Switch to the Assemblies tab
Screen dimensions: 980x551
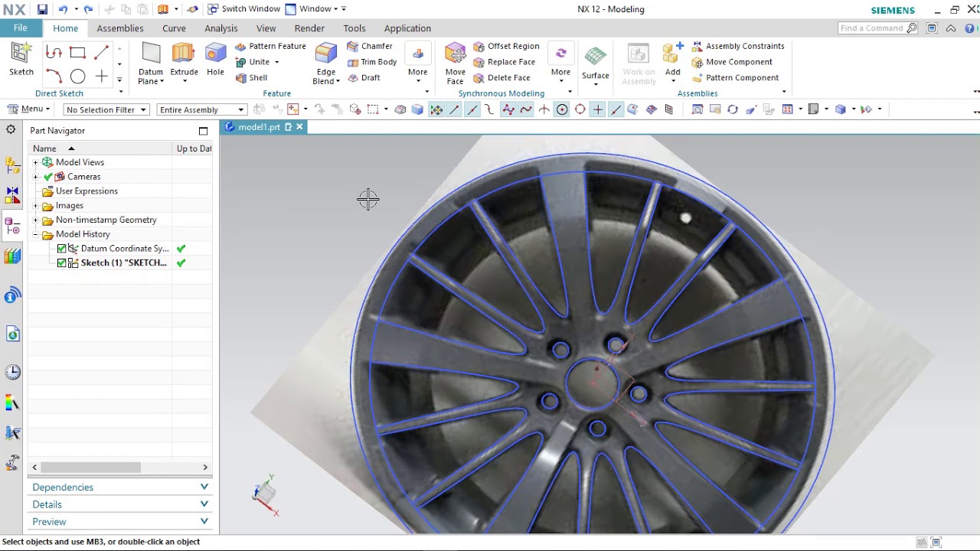120,28
